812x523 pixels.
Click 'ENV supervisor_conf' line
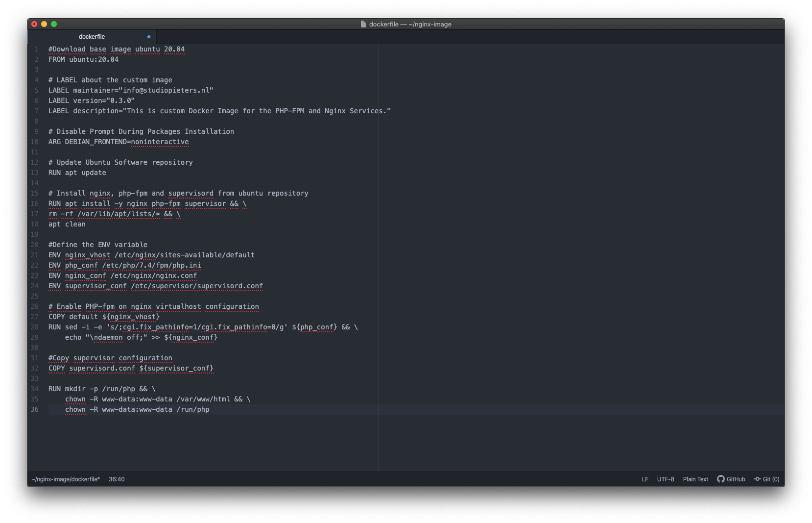[x=156, y=286]
